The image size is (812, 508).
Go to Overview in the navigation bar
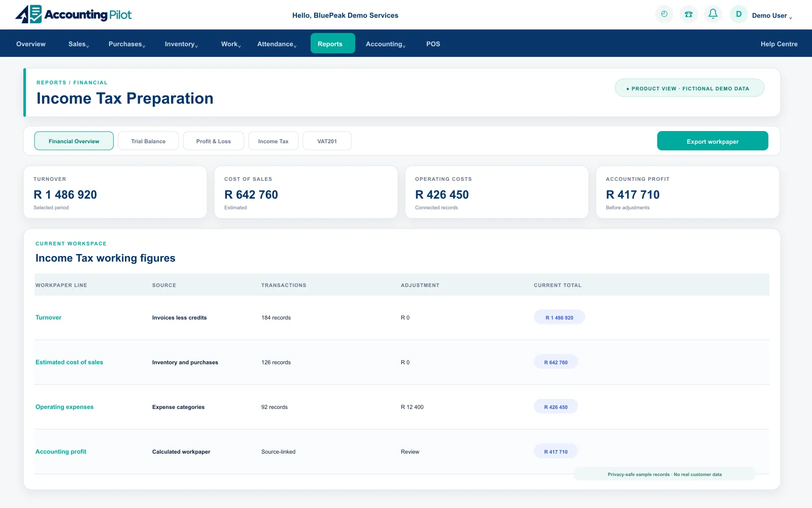coord(31,44)
